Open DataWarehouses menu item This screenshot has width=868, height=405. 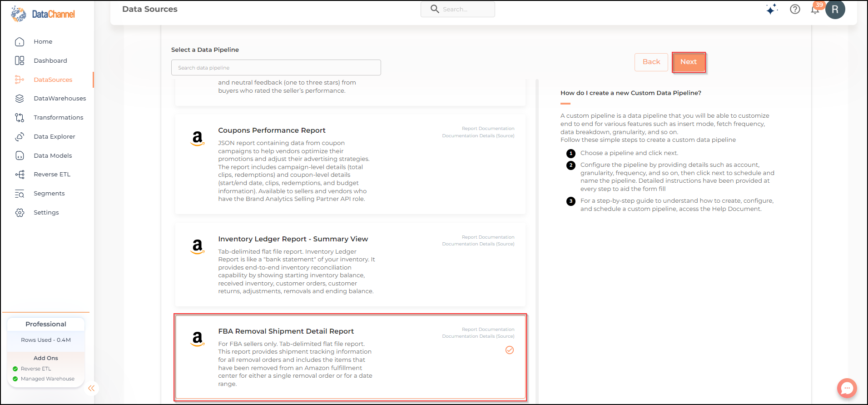60,98
